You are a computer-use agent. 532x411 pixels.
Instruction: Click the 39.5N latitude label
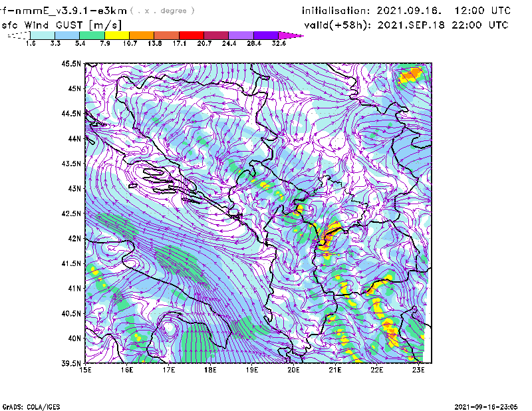click(x=71, y=364)
